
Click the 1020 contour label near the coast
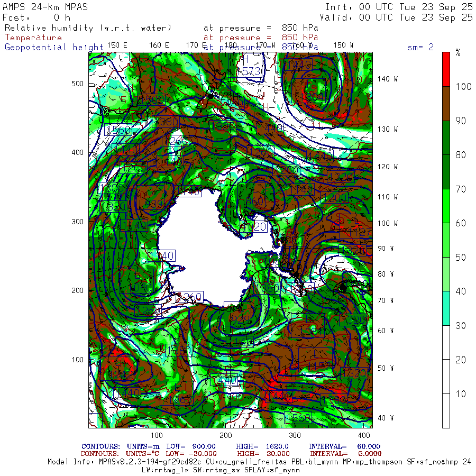(x=254, y=226)
